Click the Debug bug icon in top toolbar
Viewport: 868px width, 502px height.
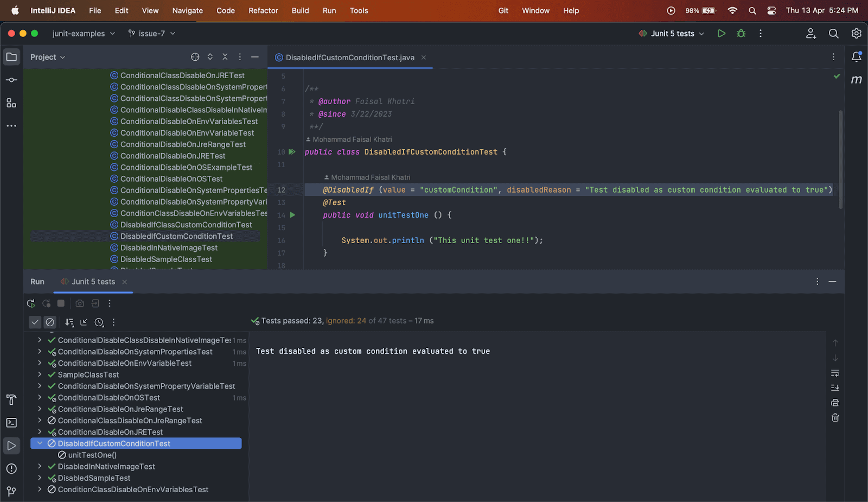741,34
